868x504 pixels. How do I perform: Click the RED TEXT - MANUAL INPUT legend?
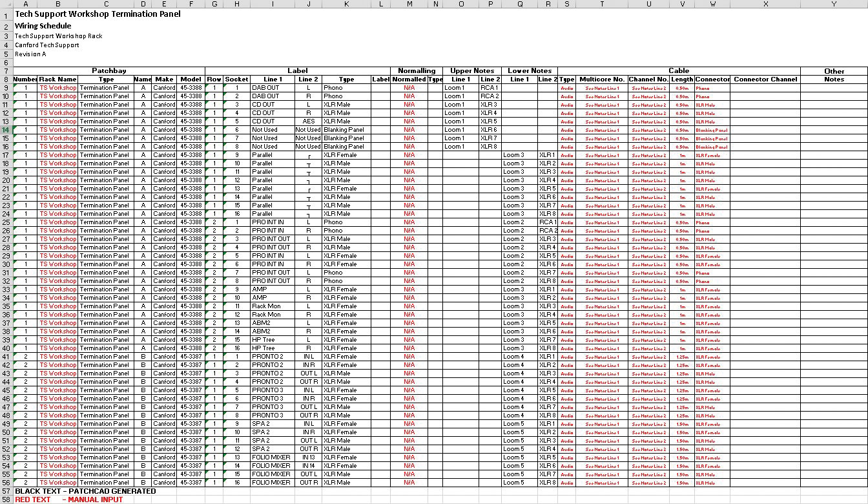[68, 499]
